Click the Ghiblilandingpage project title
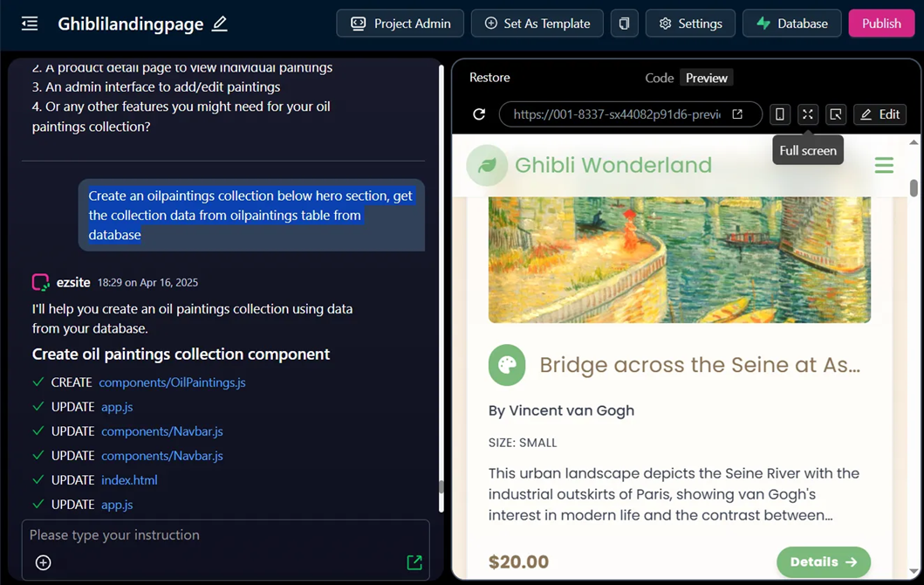Image resolution: width=924 pixels, height=585 pixels. (x=130, y=24)
